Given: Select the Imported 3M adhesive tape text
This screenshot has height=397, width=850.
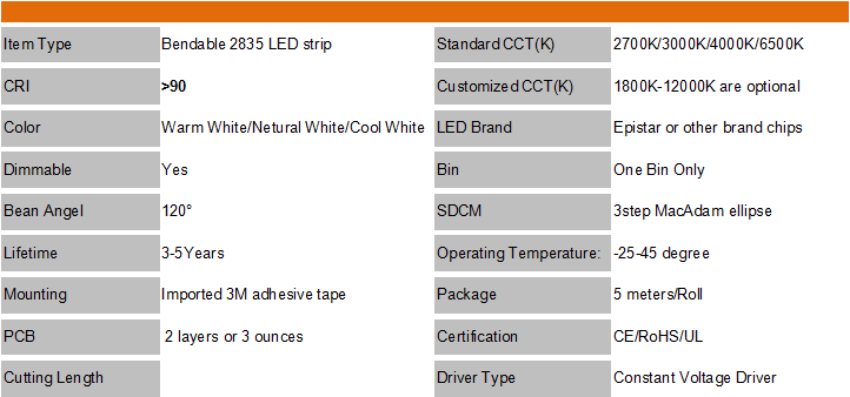Looking at the screenshot, I should [x=253, y=294].
